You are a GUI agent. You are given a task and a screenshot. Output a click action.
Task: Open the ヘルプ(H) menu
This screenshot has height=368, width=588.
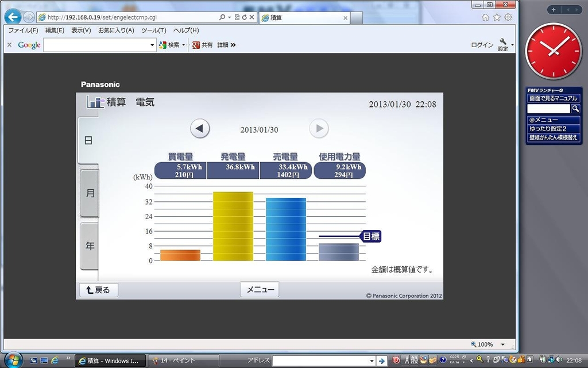coord(186,30)
